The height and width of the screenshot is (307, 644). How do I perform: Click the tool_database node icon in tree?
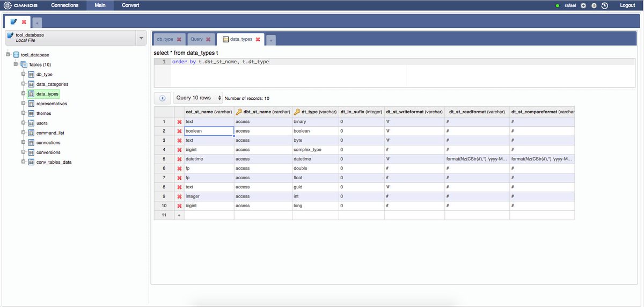tap(16, 55)
